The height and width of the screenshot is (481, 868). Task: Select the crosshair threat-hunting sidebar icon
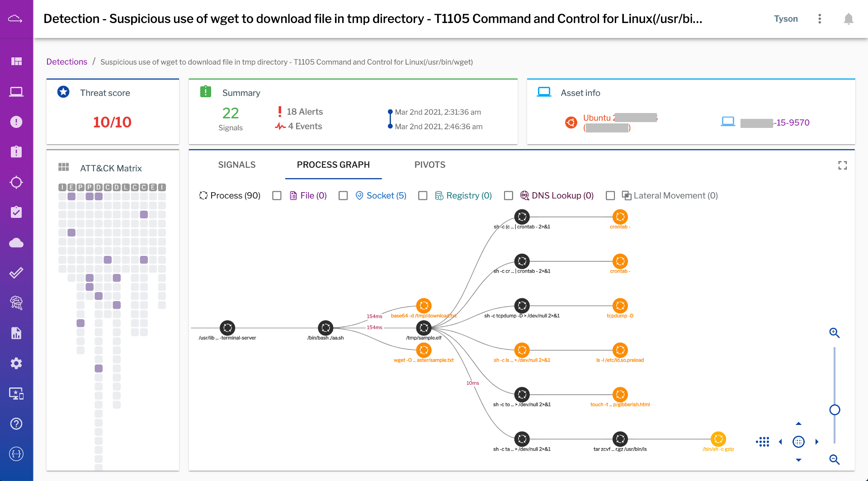pyautogui.click(x=16, y=182)
